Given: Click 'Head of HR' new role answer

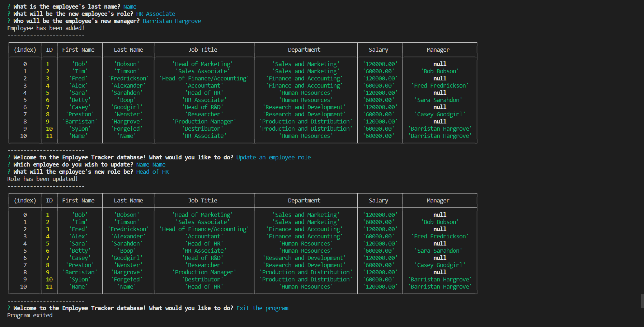Looking at the screenshot, I should pyautogui.click(x=152, y=172).
